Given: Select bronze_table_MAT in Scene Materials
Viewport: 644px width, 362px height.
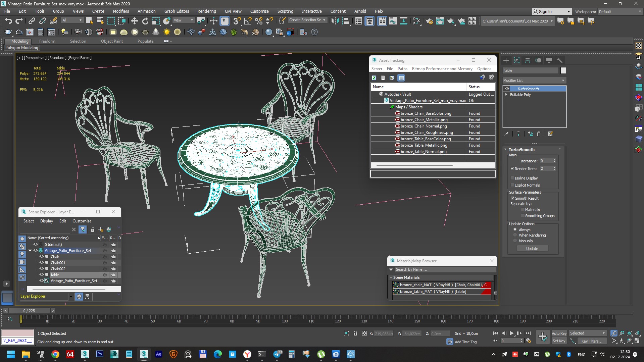Looking at the screenshot, I should 442,292.
